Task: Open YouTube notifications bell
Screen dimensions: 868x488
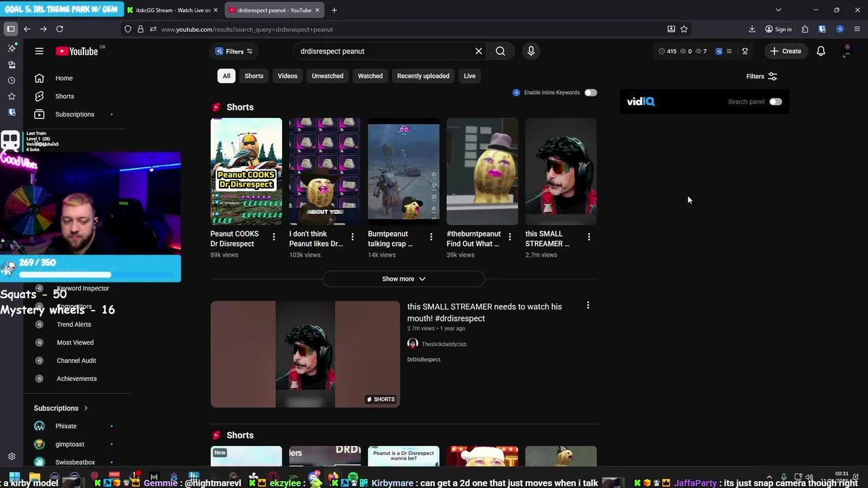Action: [821, 51]
